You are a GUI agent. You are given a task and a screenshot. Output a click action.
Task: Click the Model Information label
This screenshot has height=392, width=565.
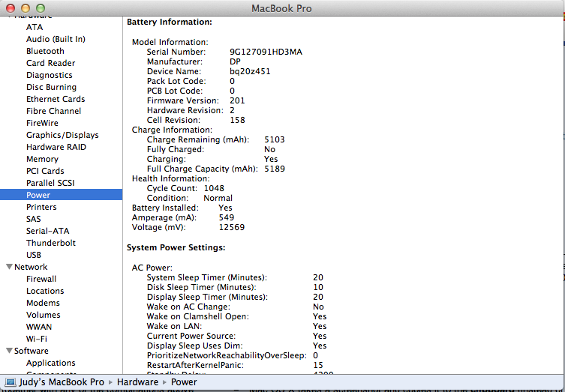click(x=170, y=42)
